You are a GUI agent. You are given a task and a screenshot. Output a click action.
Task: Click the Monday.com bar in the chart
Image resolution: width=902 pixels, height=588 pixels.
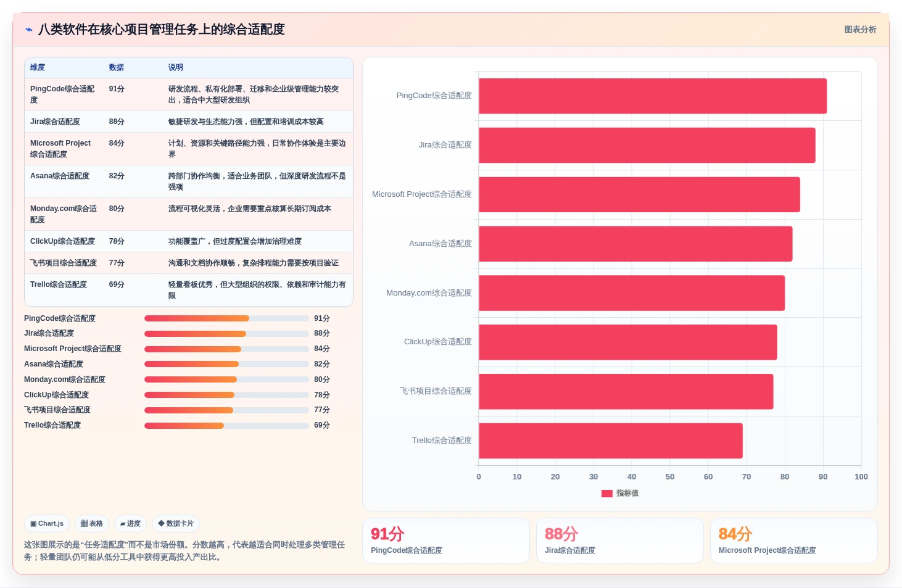[x=632, y=293]
